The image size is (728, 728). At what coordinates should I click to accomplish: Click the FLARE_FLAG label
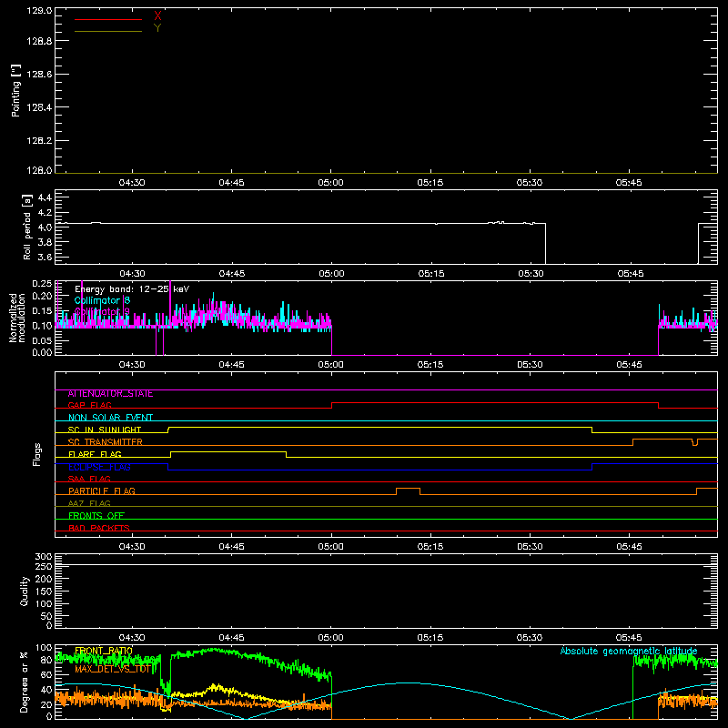pyautogui.click(x=95, y=454)
